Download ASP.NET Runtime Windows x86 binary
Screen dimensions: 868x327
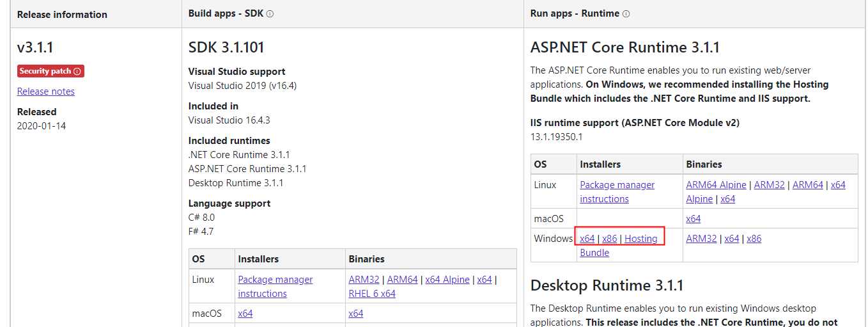tap(754, 239)
